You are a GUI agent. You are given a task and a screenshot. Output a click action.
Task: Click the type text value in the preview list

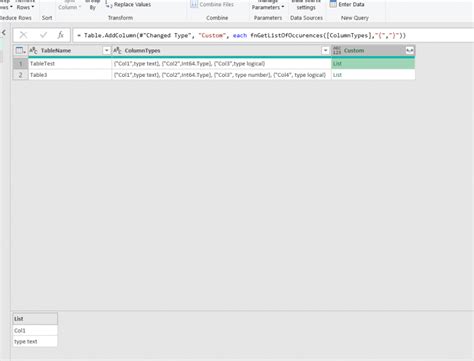(x=35, y=341)
